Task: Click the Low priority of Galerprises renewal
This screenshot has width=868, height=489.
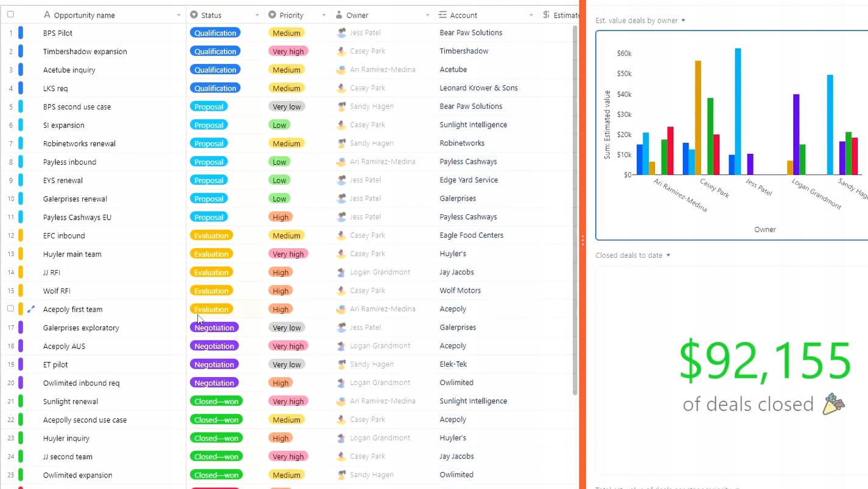Action: point(279,198)
